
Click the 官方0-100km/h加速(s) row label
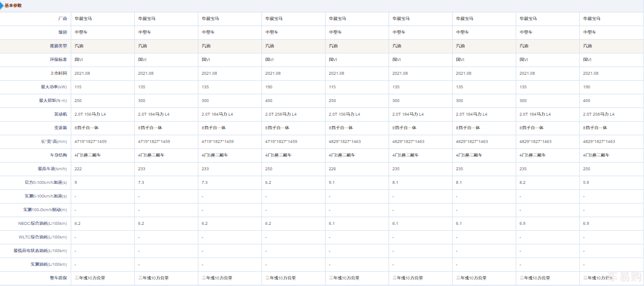click(46, 183)
